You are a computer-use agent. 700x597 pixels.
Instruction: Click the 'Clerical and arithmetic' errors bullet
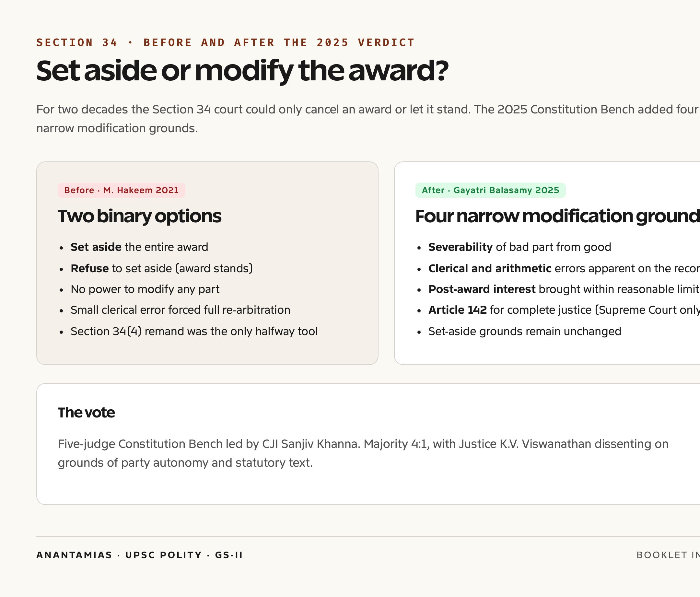click(564, 268)
